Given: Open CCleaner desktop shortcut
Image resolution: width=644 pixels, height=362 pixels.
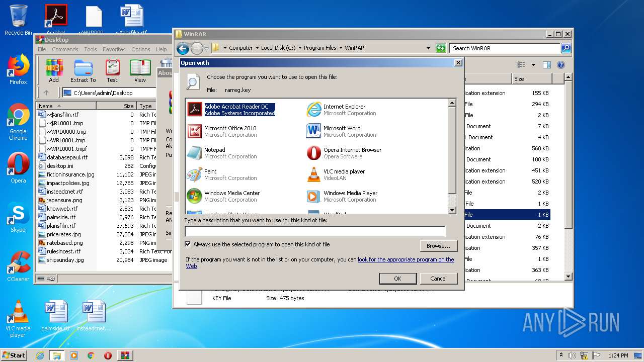Looking at the screenshot, I should [18, 266].
